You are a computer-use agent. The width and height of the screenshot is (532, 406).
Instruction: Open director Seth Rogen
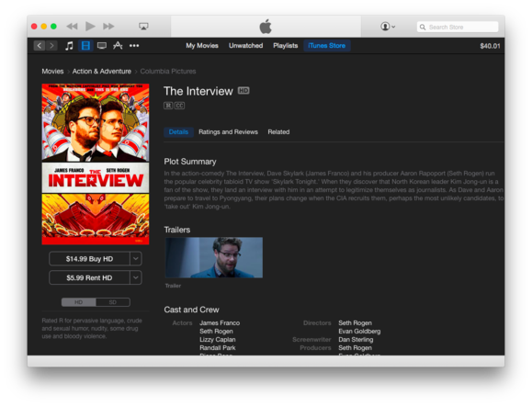355,323
